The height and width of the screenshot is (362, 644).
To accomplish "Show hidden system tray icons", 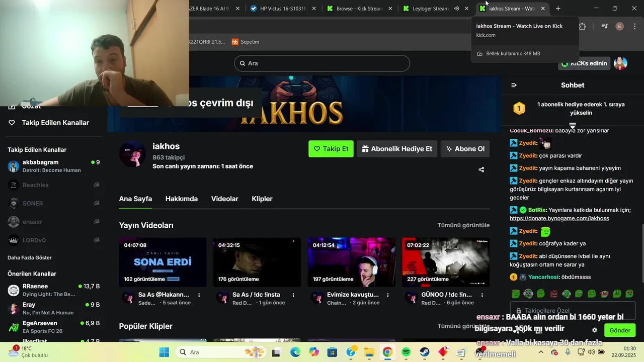I will [x=541, y=352].
